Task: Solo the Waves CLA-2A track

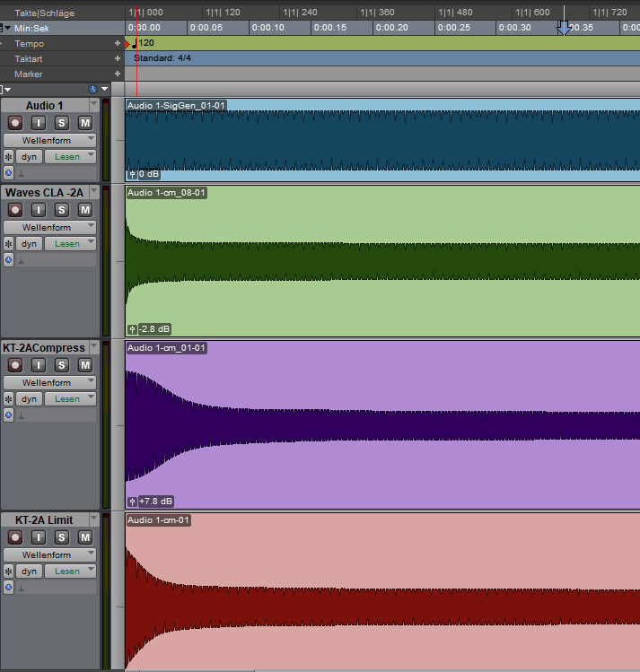Action: point(62,210)
